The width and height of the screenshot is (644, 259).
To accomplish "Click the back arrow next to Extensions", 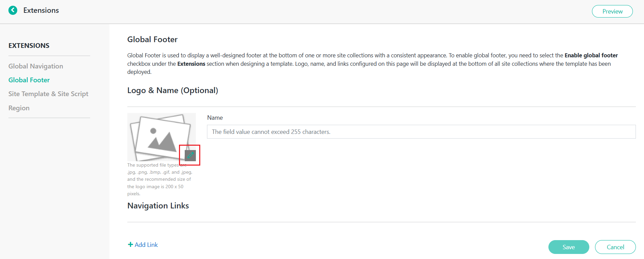I will (13, 10).
